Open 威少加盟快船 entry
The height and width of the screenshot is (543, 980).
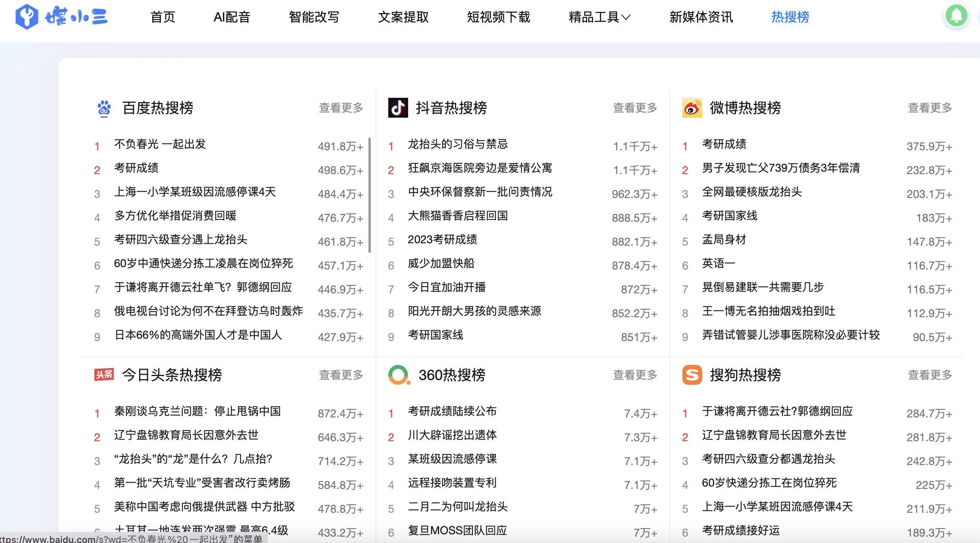tap(441, 263)
